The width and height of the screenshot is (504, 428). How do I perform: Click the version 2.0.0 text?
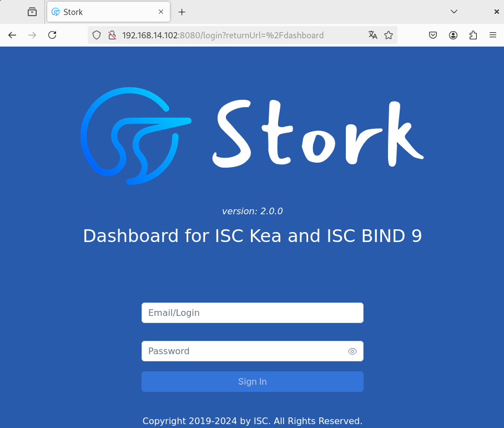point(253,211)
